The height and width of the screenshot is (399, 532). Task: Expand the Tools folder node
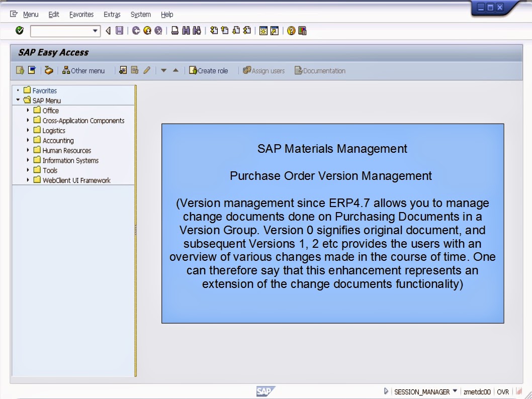pos(28,170)
